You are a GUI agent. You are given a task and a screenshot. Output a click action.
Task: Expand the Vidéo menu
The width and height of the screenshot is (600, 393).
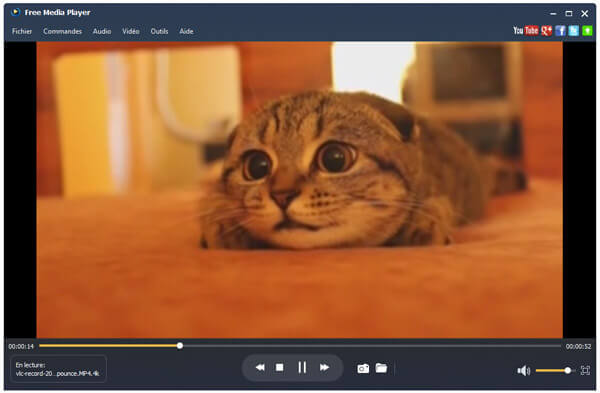pos(130,31)
